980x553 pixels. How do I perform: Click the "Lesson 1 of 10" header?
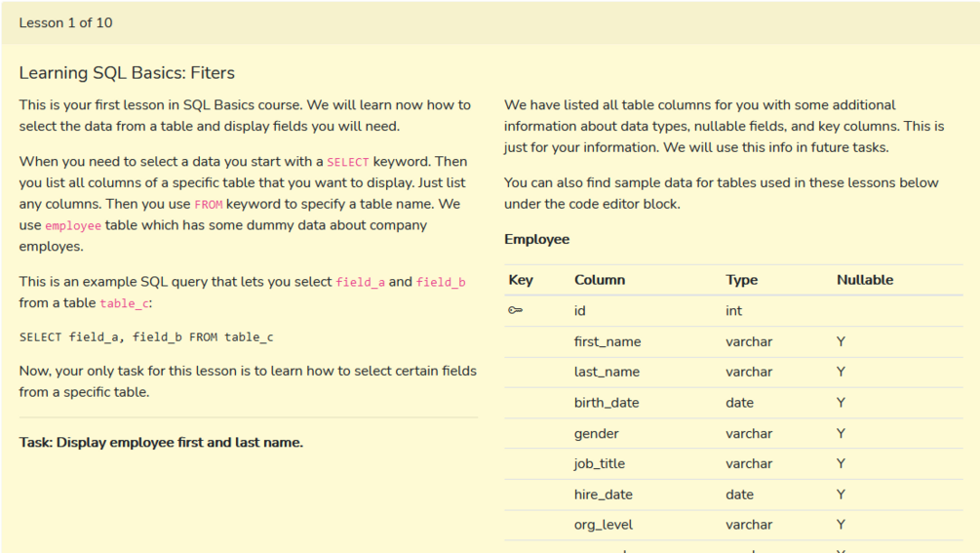pyautogui.click(x=65, y=22)
